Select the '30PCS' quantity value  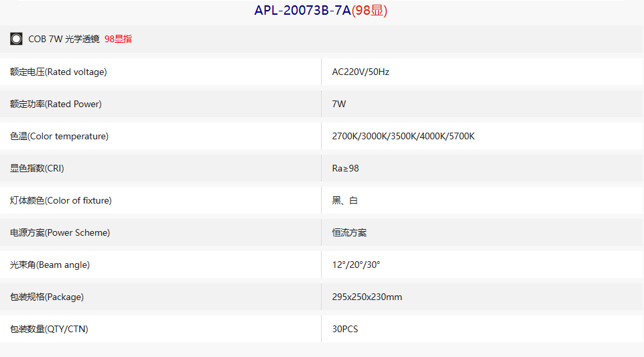[x=345, y=329]
